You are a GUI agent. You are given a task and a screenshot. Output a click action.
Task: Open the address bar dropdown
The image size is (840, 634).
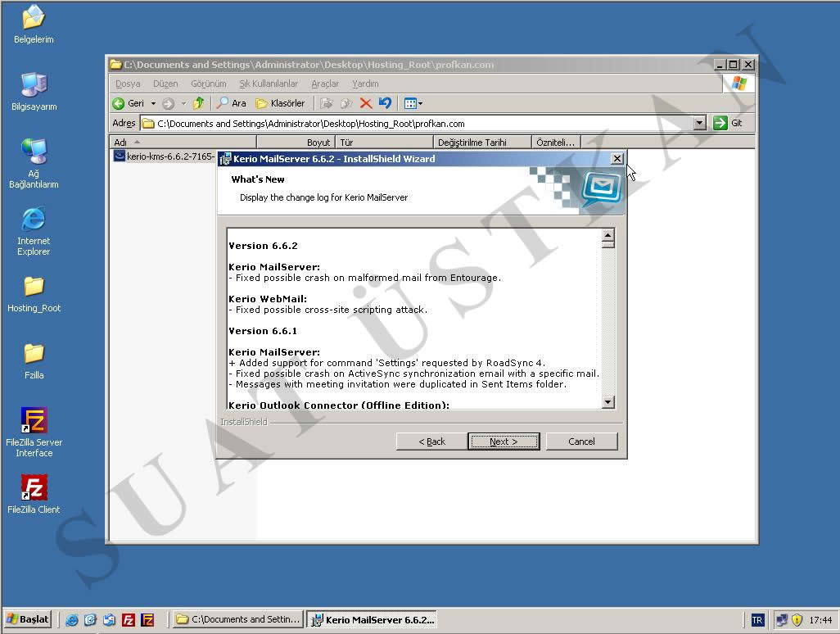coord(699,123)
